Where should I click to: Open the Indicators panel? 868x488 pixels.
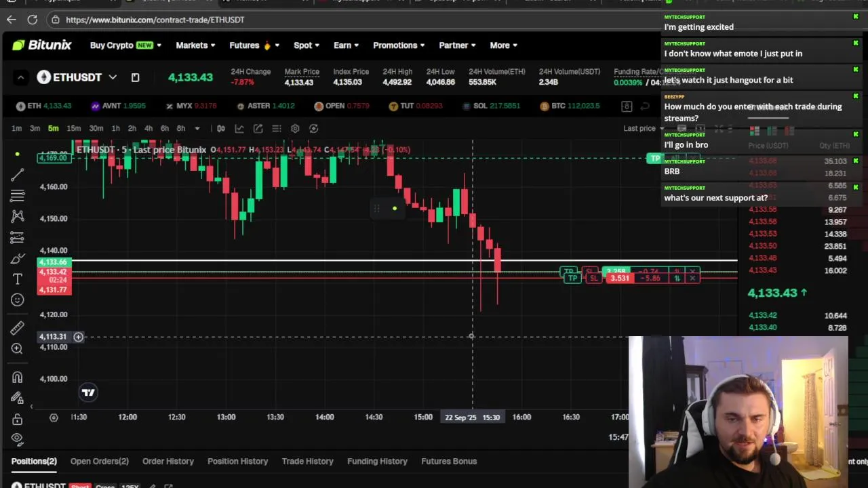[239, 128]
